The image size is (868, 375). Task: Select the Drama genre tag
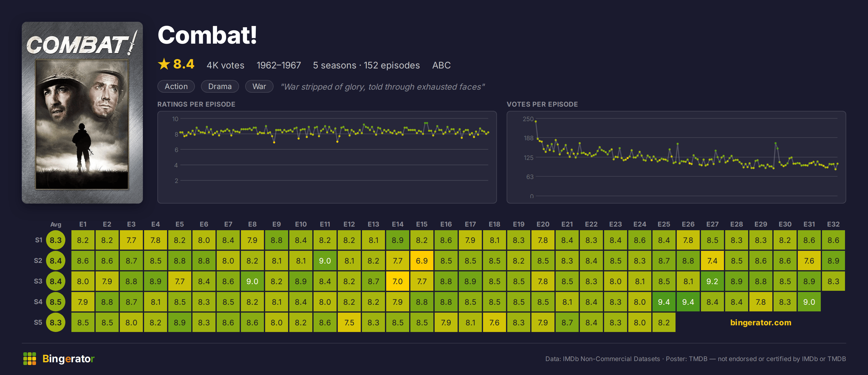pos(220,86)
